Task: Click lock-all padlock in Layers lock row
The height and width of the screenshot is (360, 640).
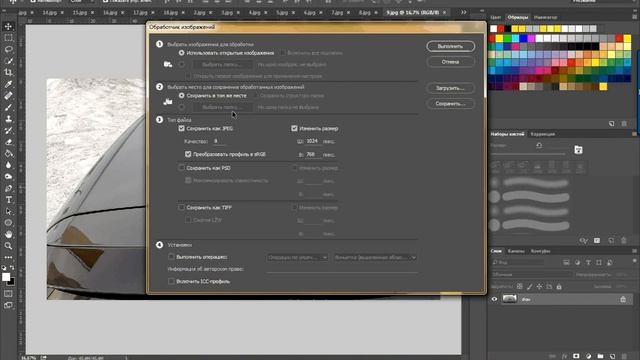Action: point(559,287)
